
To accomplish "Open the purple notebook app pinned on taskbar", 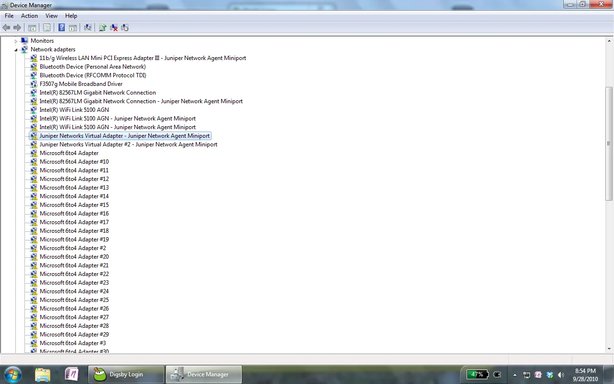I will (72, 375).
